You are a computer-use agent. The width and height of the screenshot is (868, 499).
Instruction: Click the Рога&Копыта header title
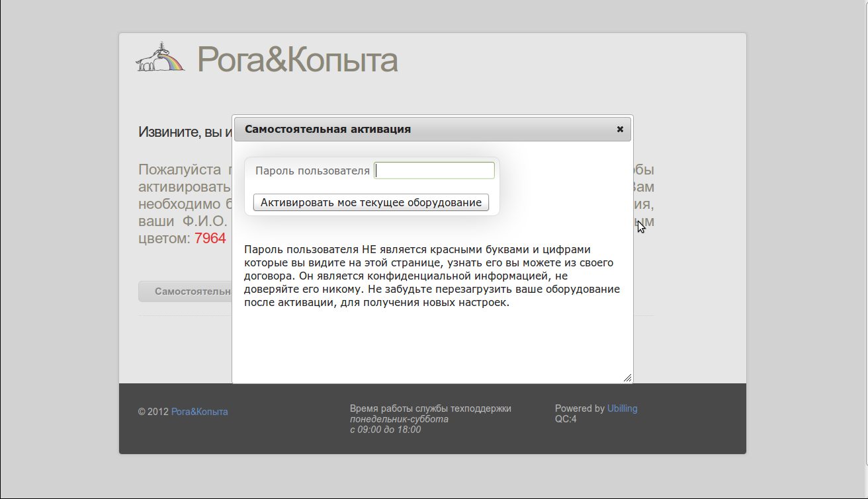click(297, 60)
